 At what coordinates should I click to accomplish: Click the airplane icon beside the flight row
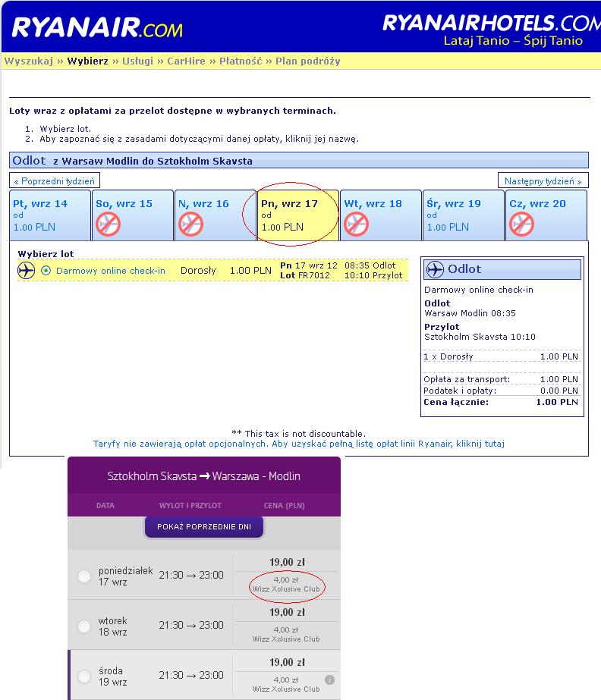26,271
